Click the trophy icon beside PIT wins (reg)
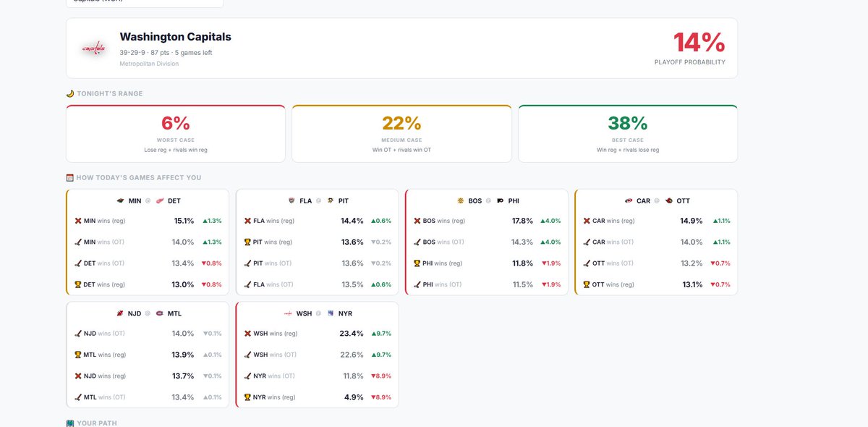 (247, 242)
